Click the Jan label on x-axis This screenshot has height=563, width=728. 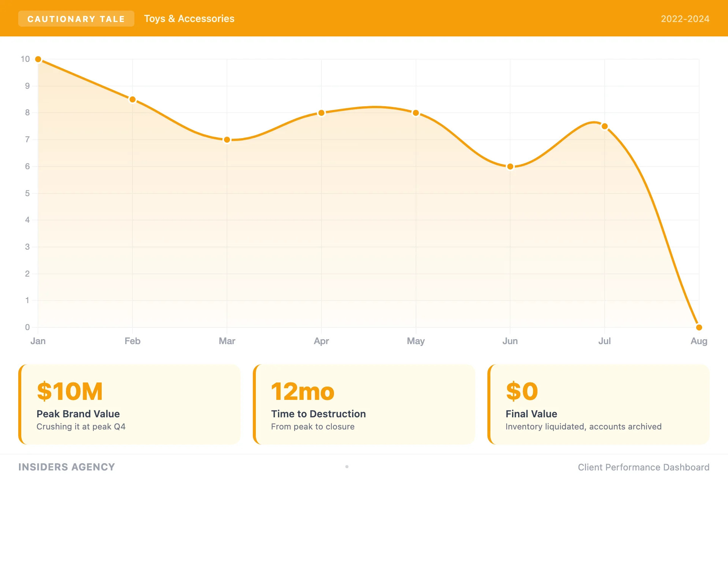click(38, 341)
